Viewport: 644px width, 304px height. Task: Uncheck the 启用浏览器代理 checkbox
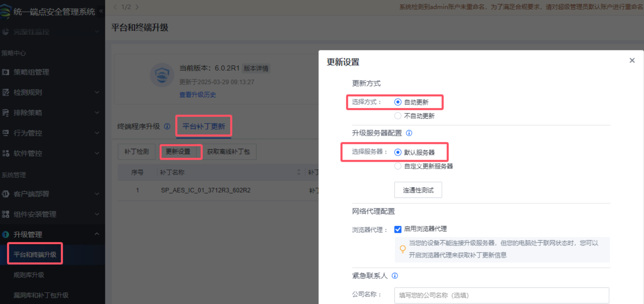point(398,229)
